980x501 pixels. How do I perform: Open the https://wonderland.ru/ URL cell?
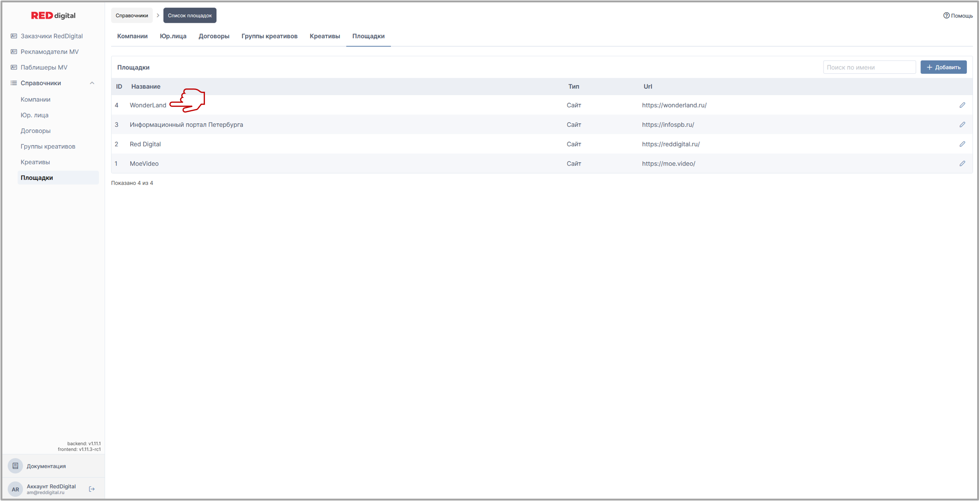point(674,105)
